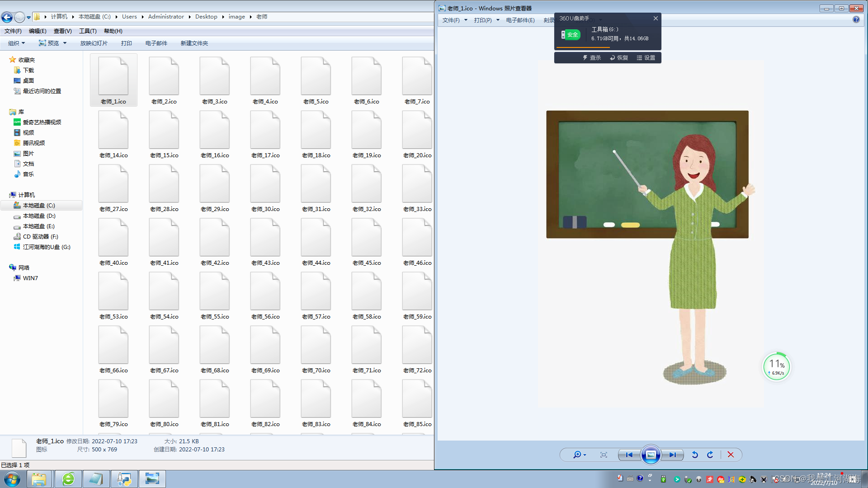
Task: Open the Windows Start button
Action: [x=12, y=479]
